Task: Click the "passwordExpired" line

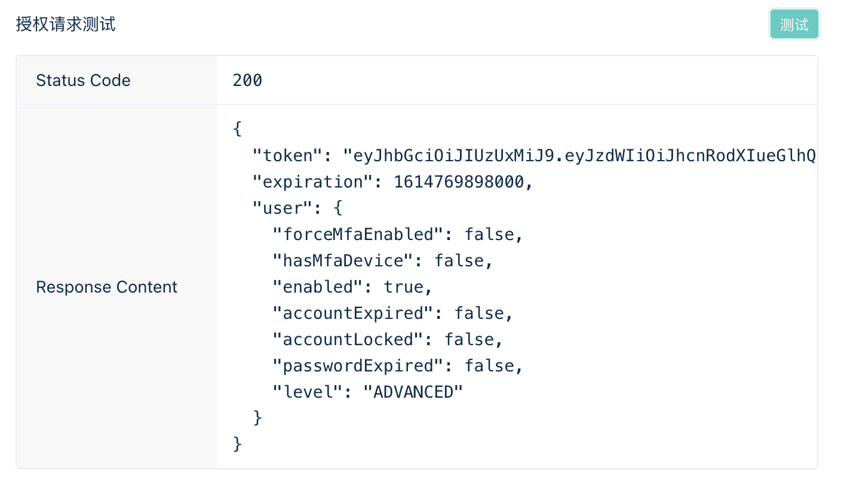Action: [x=397, y=366]
